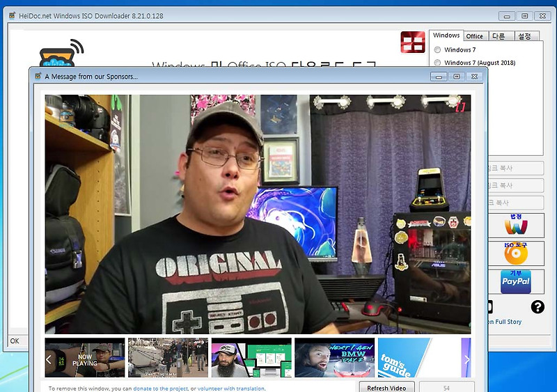The height and width of the screenshot is (392, 557).
Task: Follow the 'donate to the project' link
Action: coord(161,389)
